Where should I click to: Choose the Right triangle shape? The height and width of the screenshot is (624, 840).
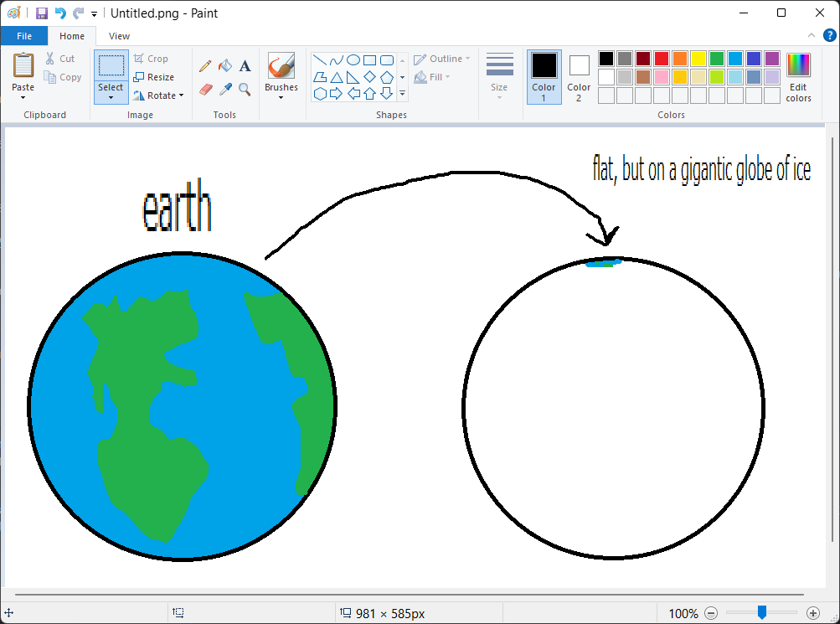[x=353, y=77]
